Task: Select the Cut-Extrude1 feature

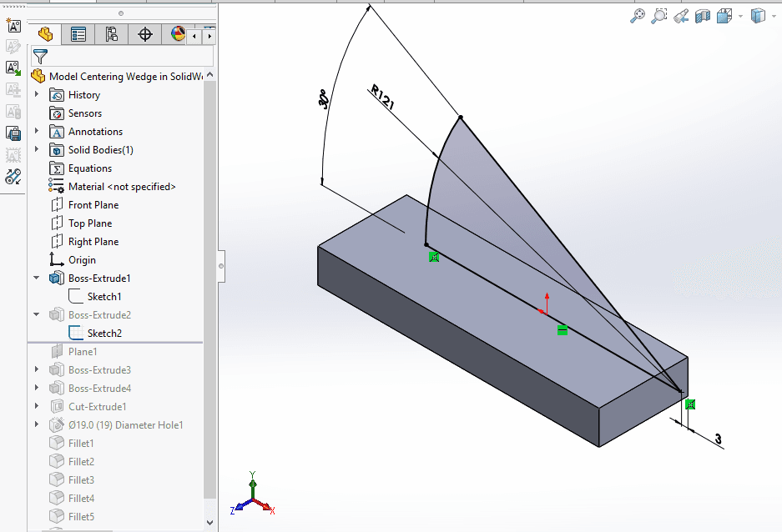Action: click(x=100, y=406)
